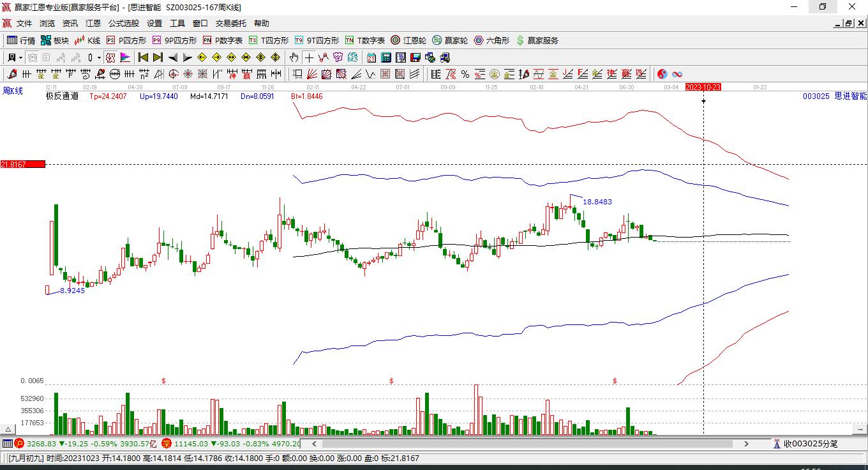Toggle the crosshair cursor tool

(x=309, y=57)
